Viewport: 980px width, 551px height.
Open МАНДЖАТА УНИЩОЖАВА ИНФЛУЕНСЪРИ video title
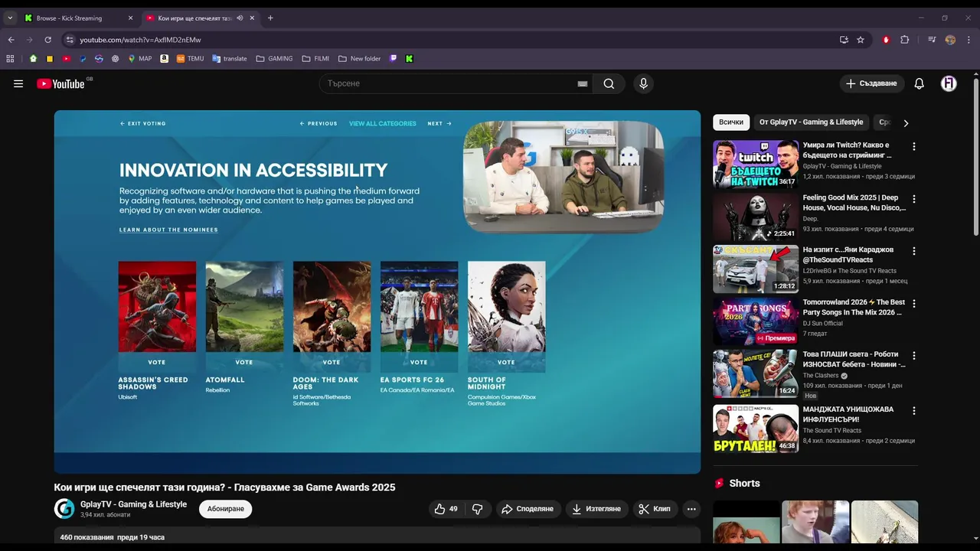point(848,415)
